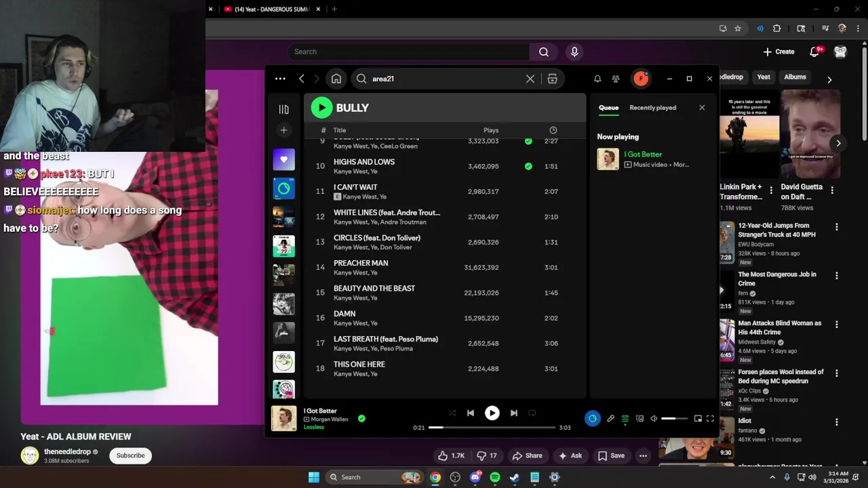
Task: Open Spotify from Windows taskbar
Action: (495, 477)
